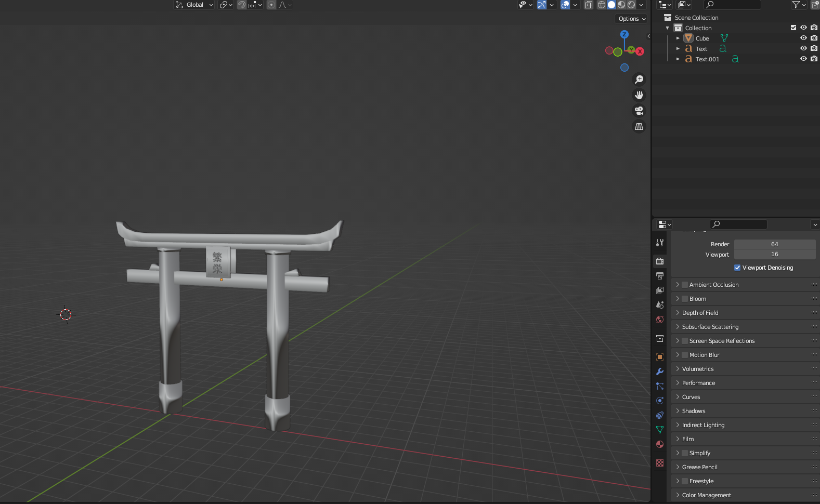The width and height of the screenshot is (820, 504).
Task: Open the Texture properties checker tab
Action: point(660,463)
